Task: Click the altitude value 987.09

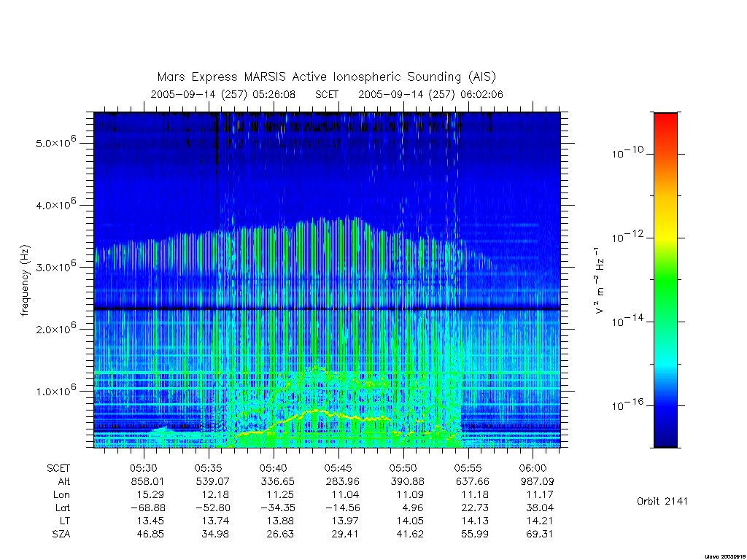Action: [537, 481]
